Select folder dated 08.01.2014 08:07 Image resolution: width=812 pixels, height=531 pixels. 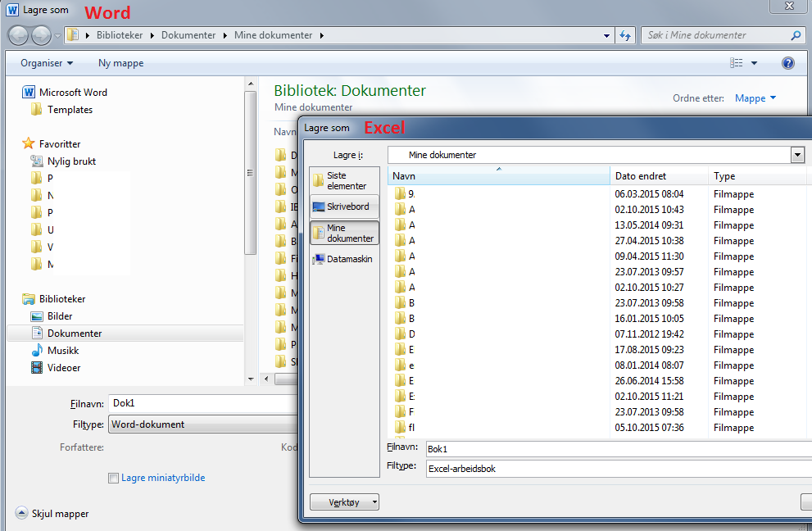597,365
